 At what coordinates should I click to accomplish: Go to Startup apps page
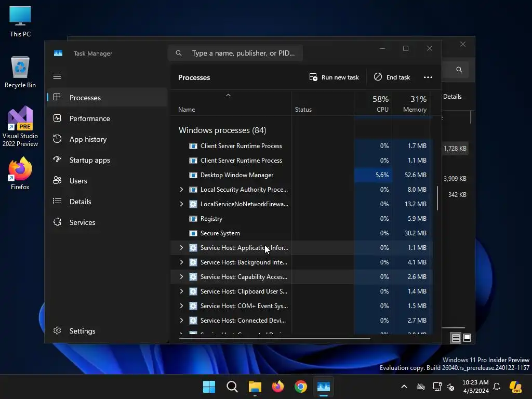pos(107,160)
